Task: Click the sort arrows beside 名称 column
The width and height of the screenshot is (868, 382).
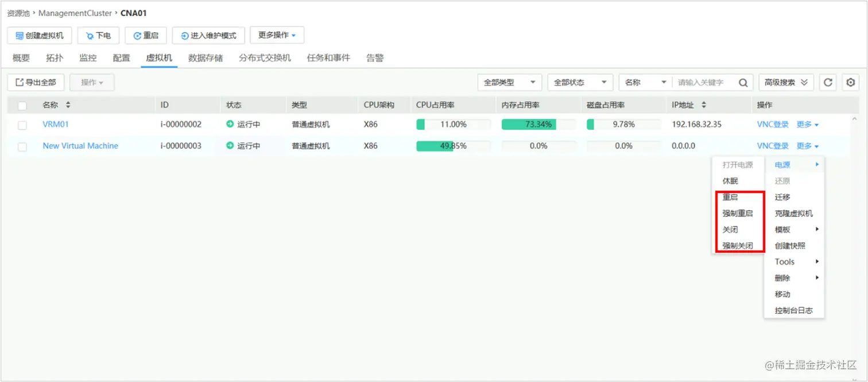Action: [68, 105]
